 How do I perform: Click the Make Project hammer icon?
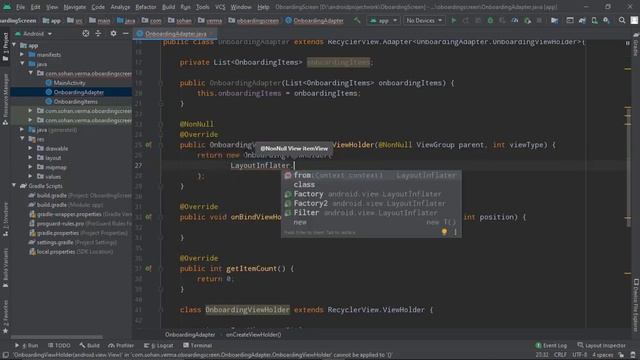pos(357,20)
